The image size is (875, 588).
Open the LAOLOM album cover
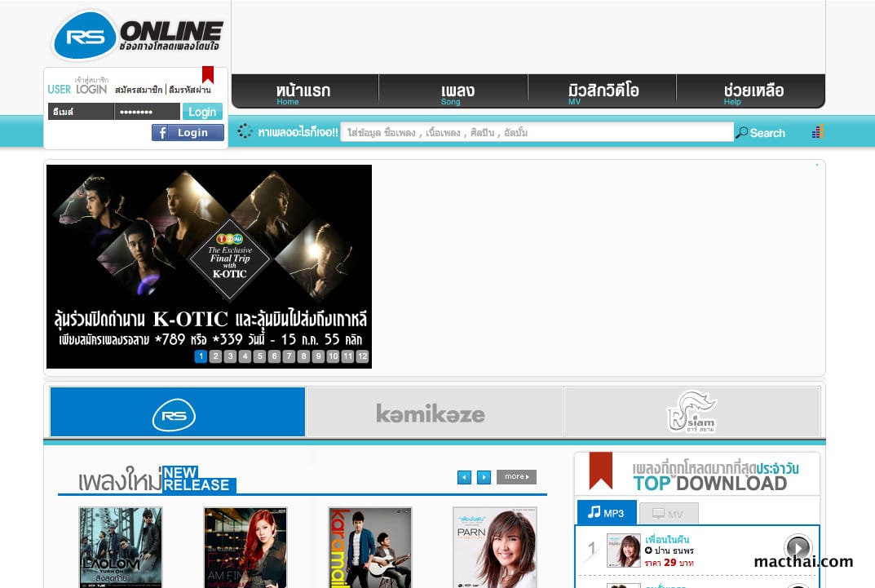click(121, 547)
